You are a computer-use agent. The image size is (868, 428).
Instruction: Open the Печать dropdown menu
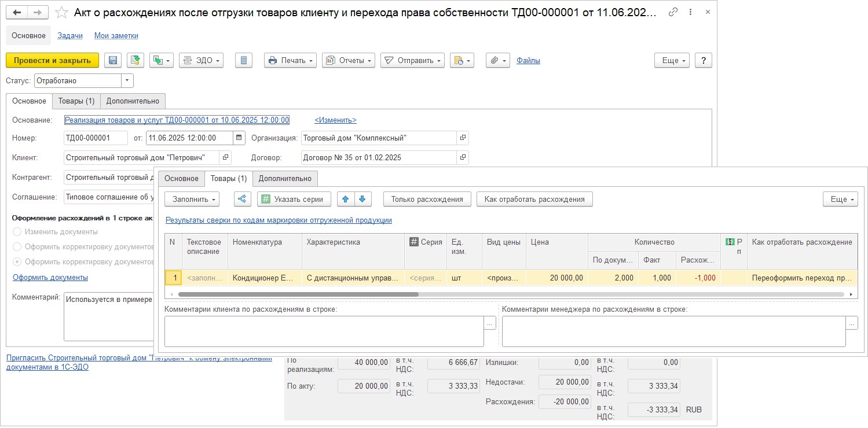tap(291, 60)
